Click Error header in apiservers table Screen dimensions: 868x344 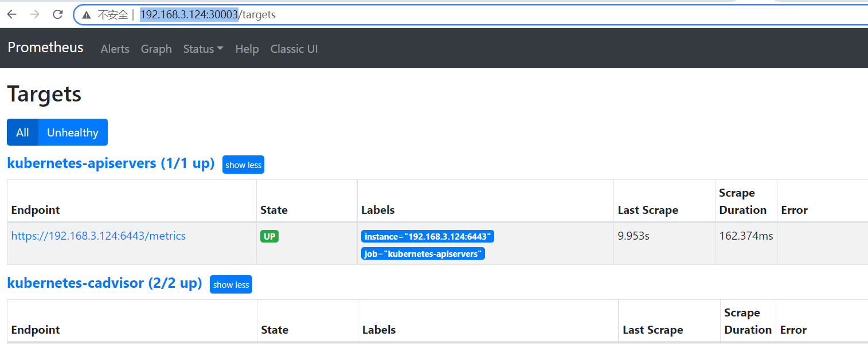tap(795, 210)
